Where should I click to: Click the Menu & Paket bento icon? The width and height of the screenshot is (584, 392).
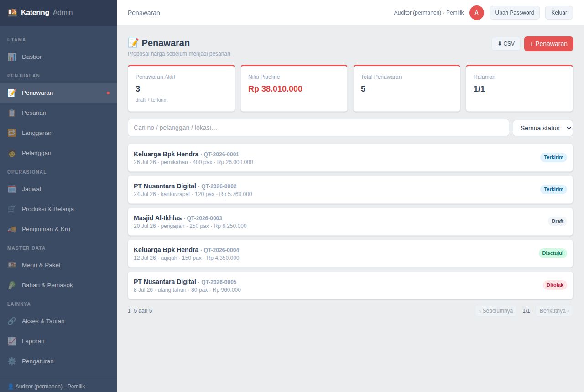click(x=12, y=265)
